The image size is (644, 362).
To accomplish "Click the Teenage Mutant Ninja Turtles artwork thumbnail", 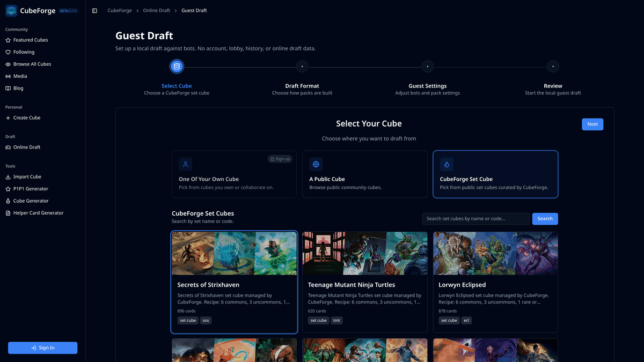I will pos(365,253).
